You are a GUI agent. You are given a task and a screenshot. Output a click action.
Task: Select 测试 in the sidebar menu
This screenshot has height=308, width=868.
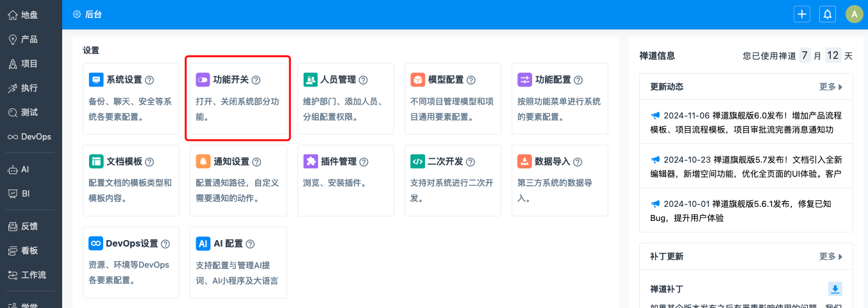[x=31, y=112]
